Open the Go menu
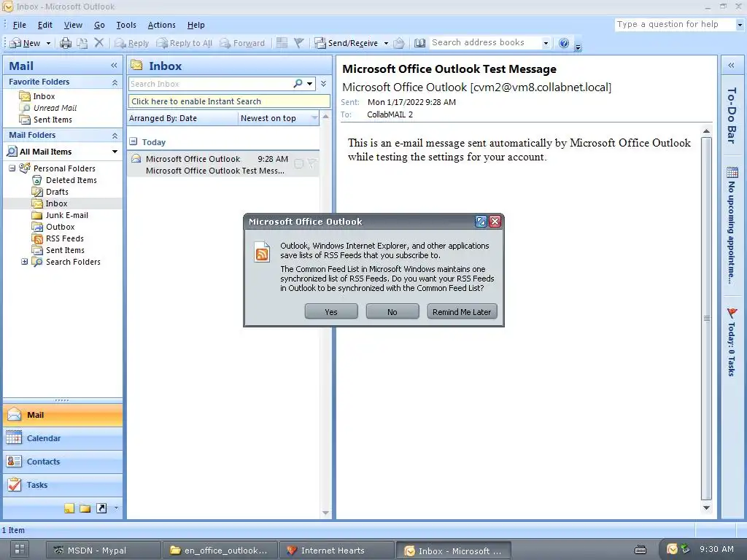The height and width of the screenshot is (560, 747). pyautogui.click(x=99, y=25)
